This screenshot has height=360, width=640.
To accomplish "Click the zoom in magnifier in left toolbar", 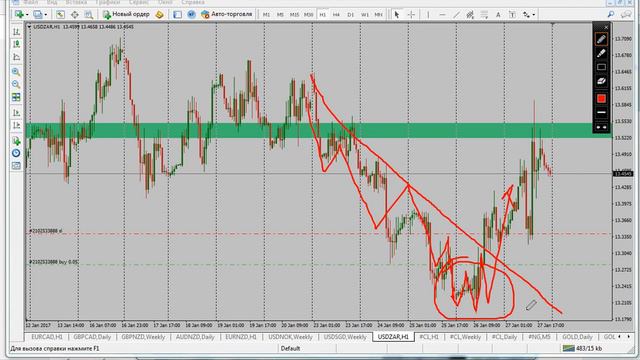I will tap(16, 72).
